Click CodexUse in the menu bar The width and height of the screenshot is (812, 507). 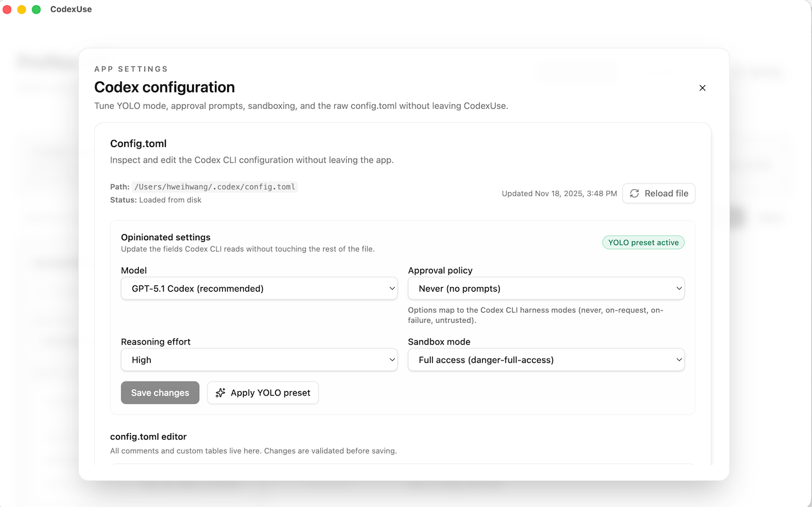point(71,9)
